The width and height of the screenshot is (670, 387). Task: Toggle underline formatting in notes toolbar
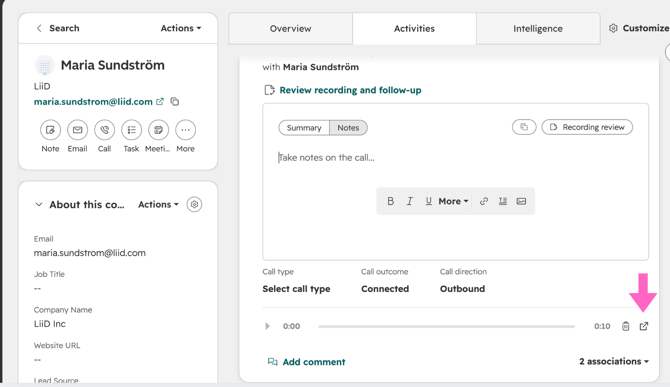429,201
